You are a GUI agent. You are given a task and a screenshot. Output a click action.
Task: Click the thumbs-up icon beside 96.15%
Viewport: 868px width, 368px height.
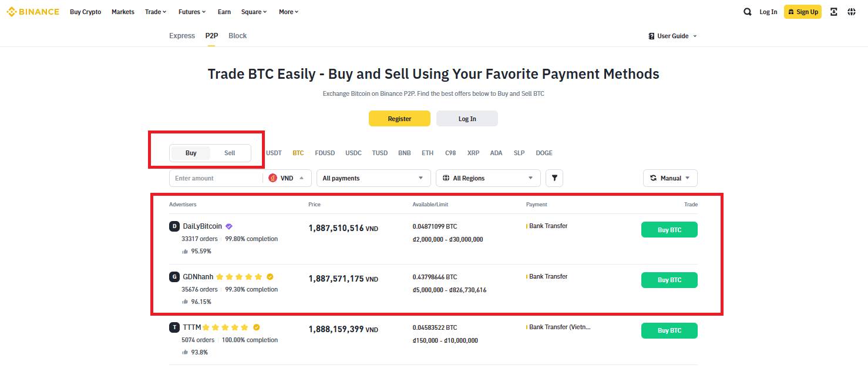[x=185, y=302]
